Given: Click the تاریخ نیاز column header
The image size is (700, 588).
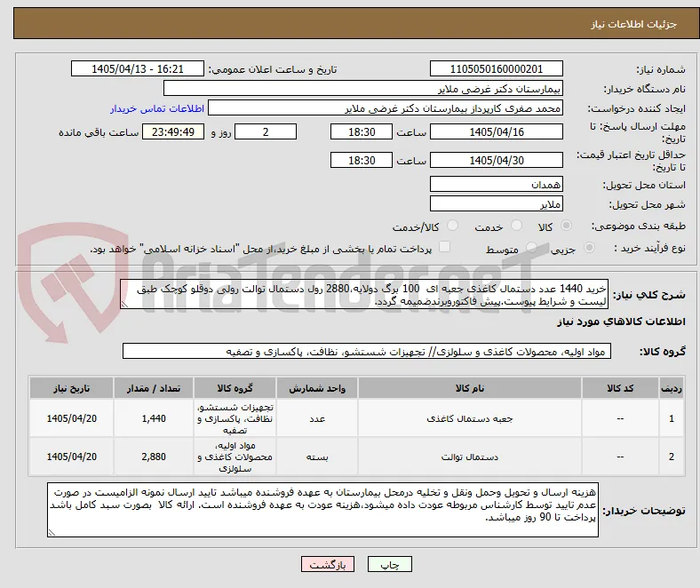Looking at the screenshot, I should tap(71, 388).
